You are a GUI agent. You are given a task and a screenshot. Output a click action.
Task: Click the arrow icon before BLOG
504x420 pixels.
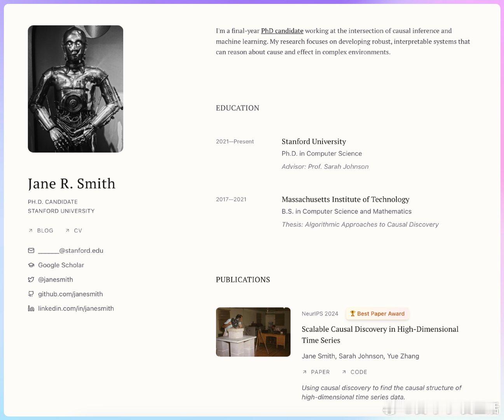click(31, 231)
